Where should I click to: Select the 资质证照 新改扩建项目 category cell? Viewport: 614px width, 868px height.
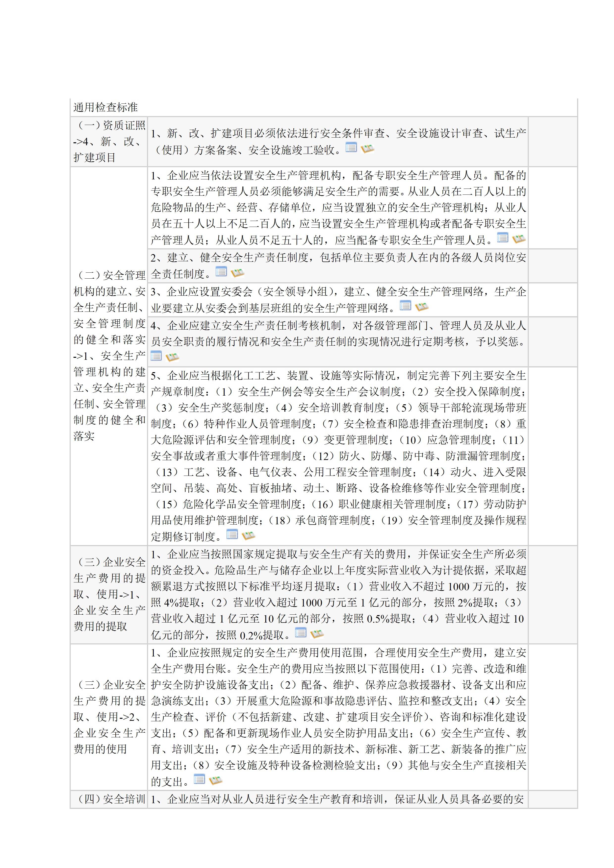pyautogui.click(x=109, y=141)
